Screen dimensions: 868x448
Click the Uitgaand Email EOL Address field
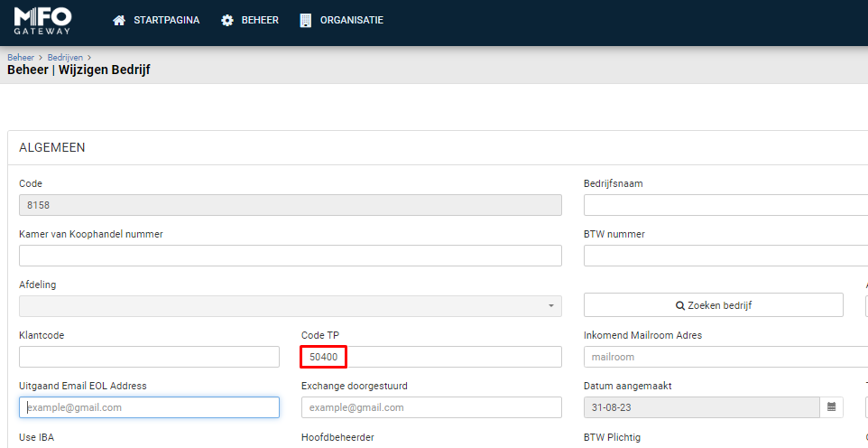click(x=149, y=407)
